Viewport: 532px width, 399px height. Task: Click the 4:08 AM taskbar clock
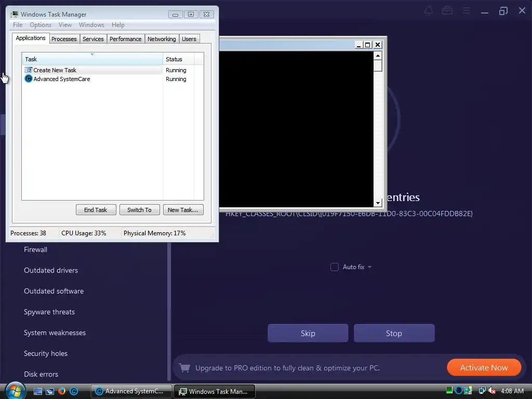pyautogui.click(x=512, y=391)
